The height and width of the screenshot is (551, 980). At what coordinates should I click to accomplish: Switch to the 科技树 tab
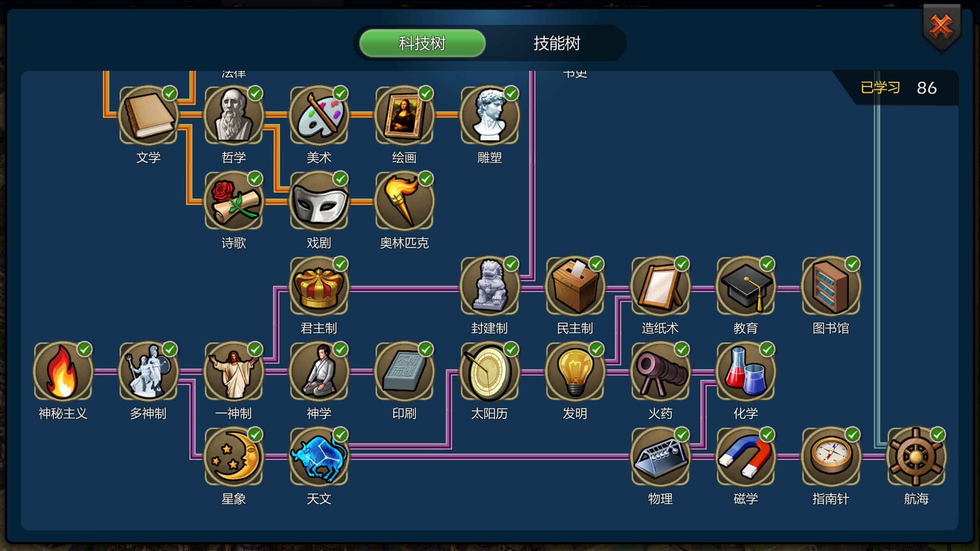click(x=422, y=43)
